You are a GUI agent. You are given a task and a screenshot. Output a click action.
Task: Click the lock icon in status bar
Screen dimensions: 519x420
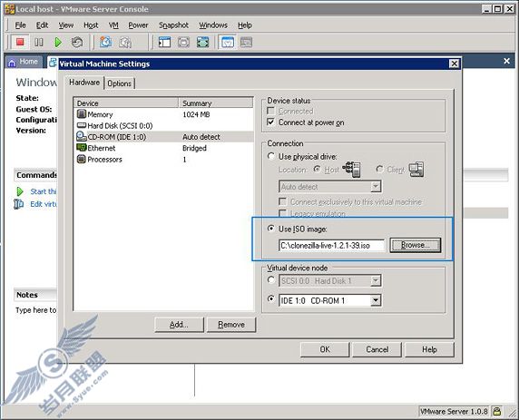496,411
